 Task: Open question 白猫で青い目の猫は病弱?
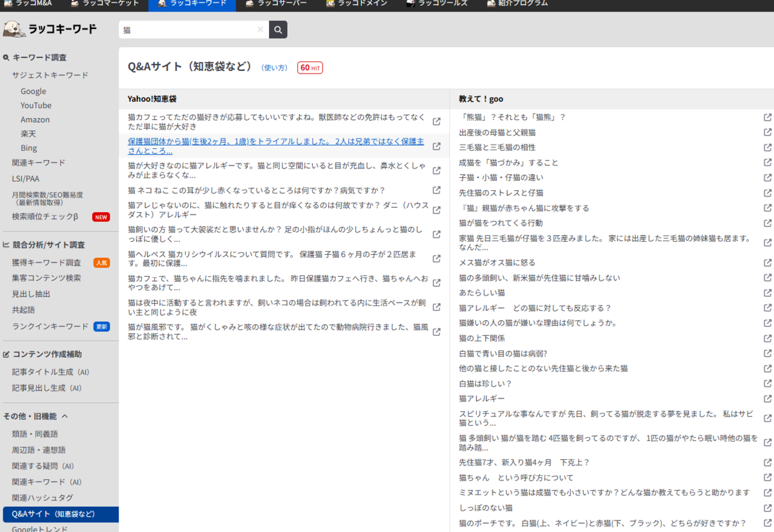(x=503, y=353)
